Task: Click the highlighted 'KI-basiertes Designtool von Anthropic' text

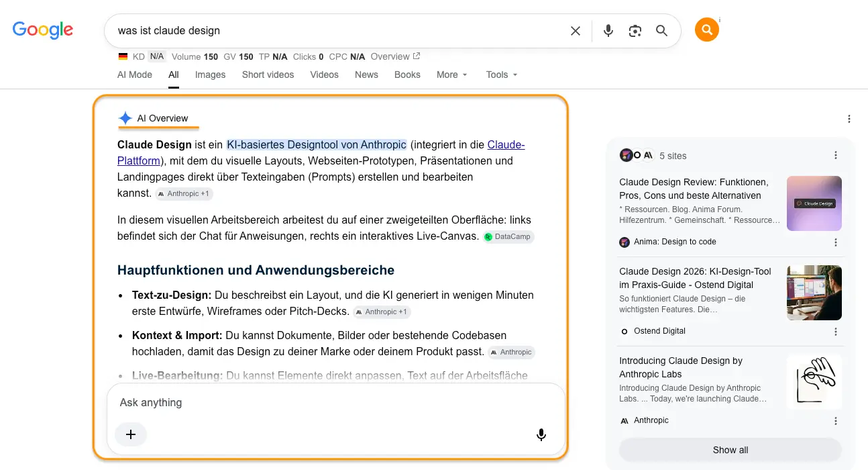Action: point(317,144)
